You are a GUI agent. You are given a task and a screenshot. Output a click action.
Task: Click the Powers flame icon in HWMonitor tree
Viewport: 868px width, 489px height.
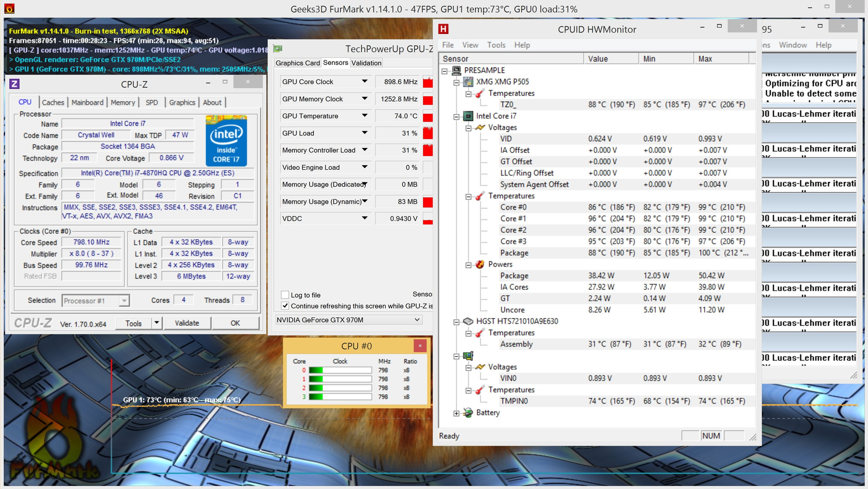coord(480,264)
